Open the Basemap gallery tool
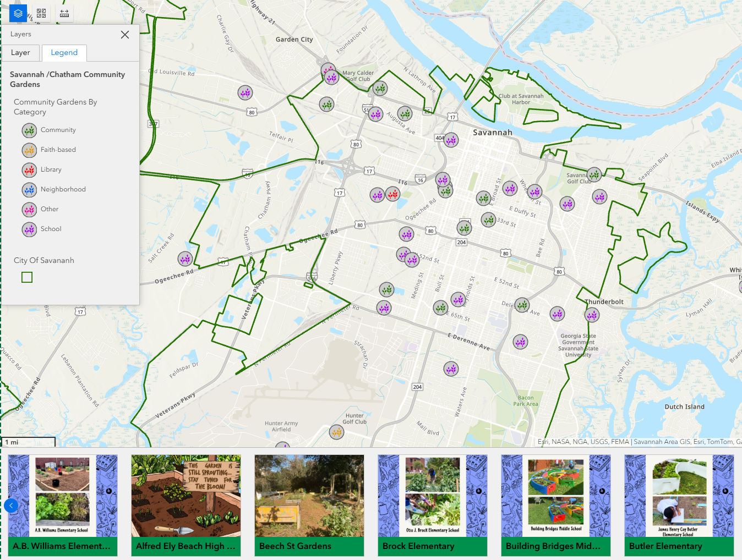The height and width of the screenshot is (560, 742). [x=41, y=13]
